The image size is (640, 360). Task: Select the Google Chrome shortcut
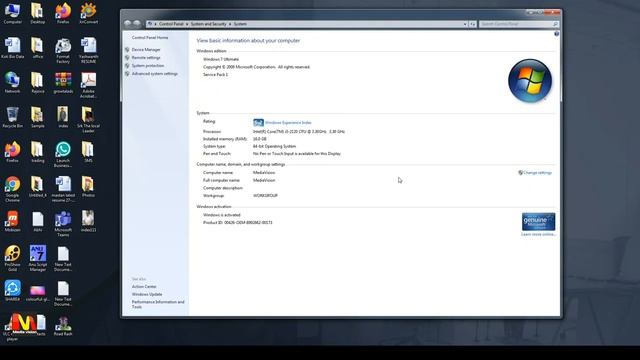pyautogui.click(x=12, y=189)
